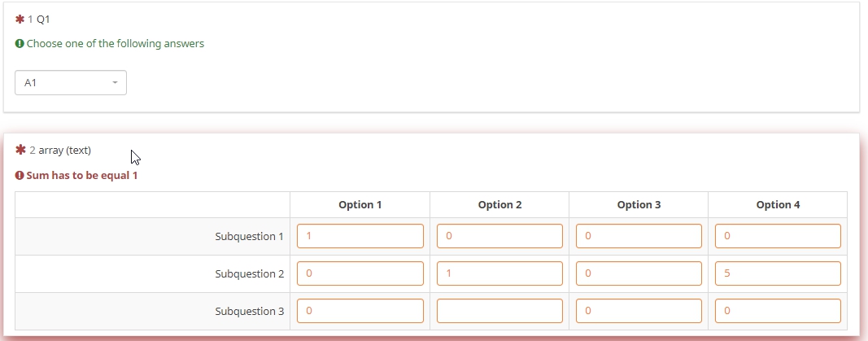The height and width of the screenshot is (341, 868).
Task: Click the red error icon by Sum message
Action: coord(20,176)
